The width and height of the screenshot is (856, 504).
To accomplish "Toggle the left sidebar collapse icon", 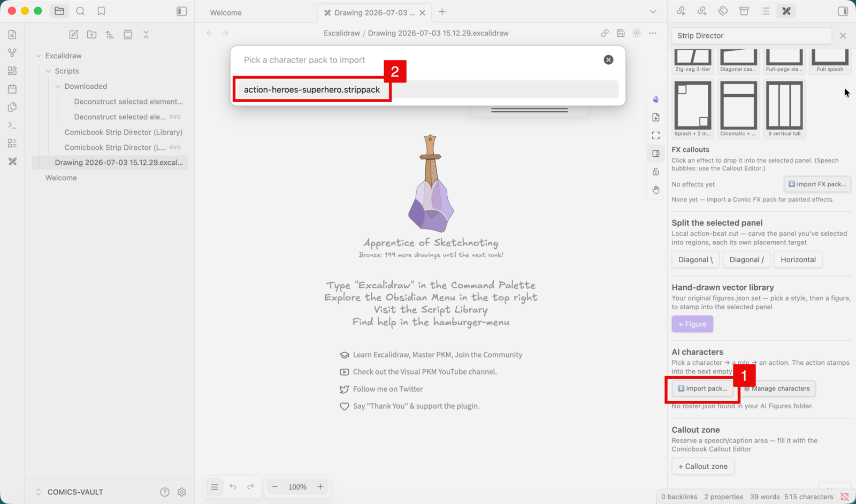I will (x=182, y=11).
